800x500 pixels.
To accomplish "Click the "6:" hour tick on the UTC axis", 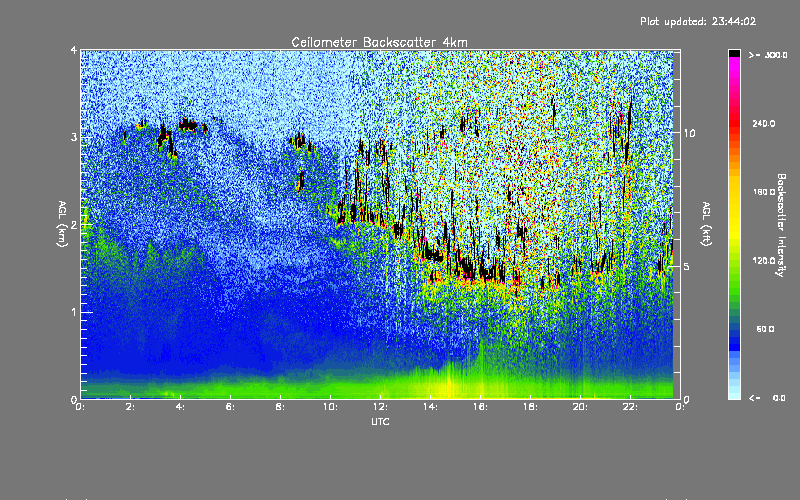I will [230, 407].
